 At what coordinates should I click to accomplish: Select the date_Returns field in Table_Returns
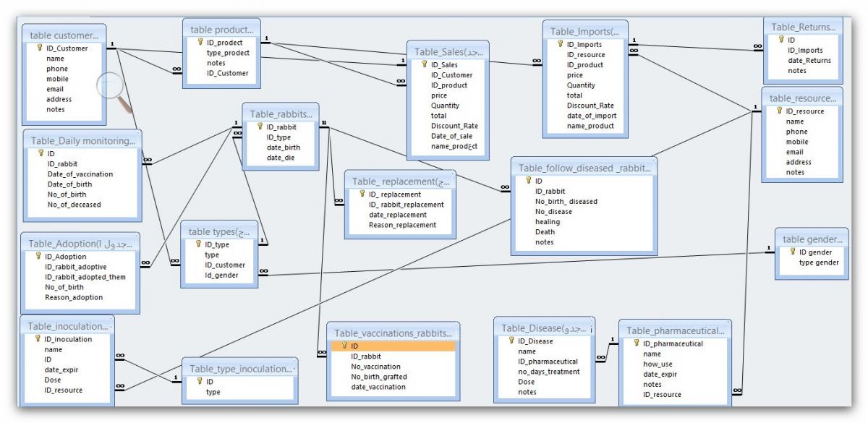click(809, 60)
